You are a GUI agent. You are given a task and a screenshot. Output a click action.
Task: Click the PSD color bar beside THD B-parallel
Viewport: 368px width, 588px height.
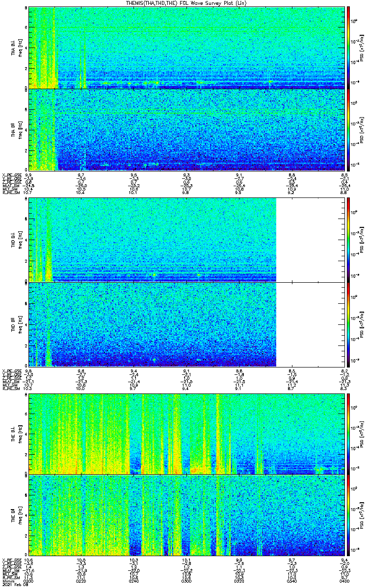coord(348,324)
